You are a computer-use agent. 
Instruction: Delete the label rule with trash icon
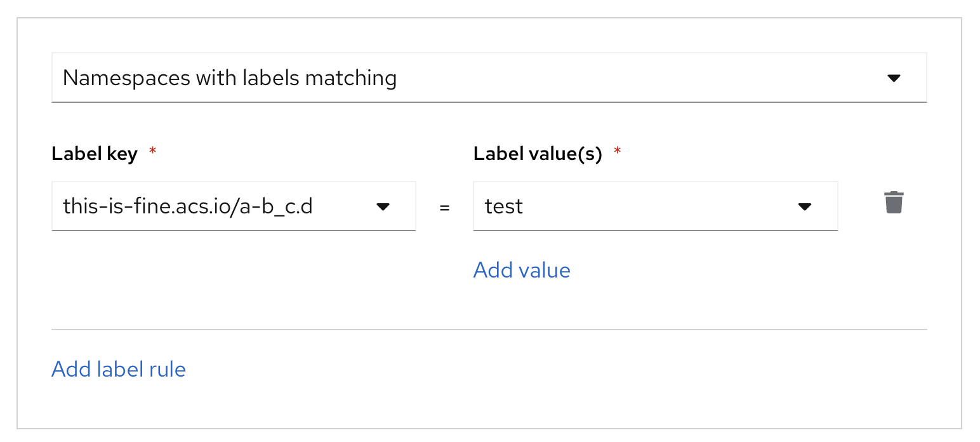[894, 203]
